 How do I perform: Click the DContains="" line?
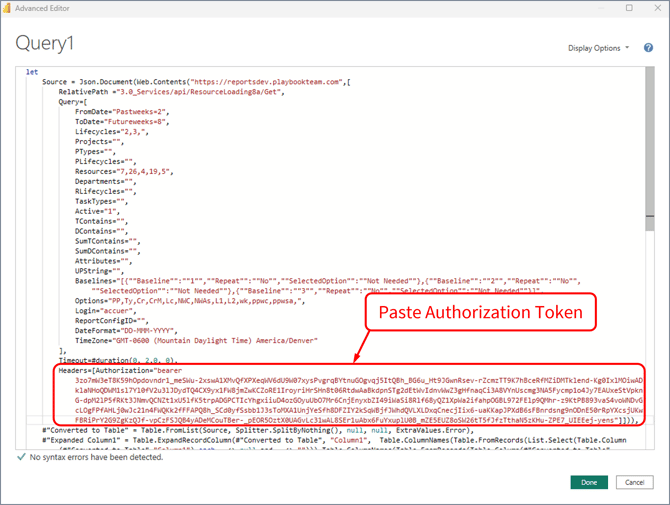pyautogui.click(x=102, y=231)
